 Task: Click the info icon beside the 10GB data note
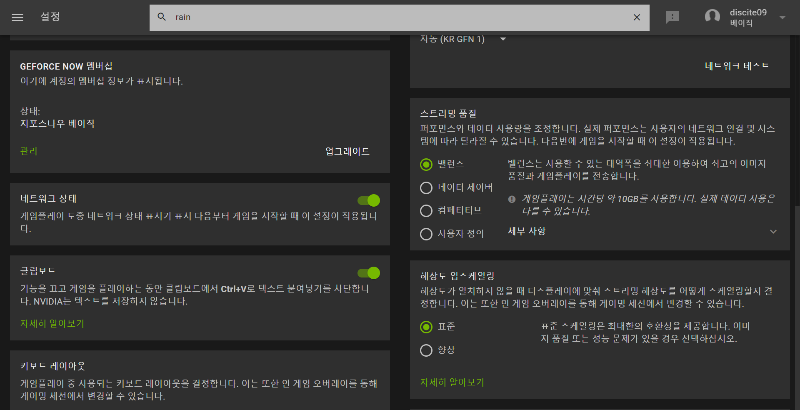(x=512, y=199)
